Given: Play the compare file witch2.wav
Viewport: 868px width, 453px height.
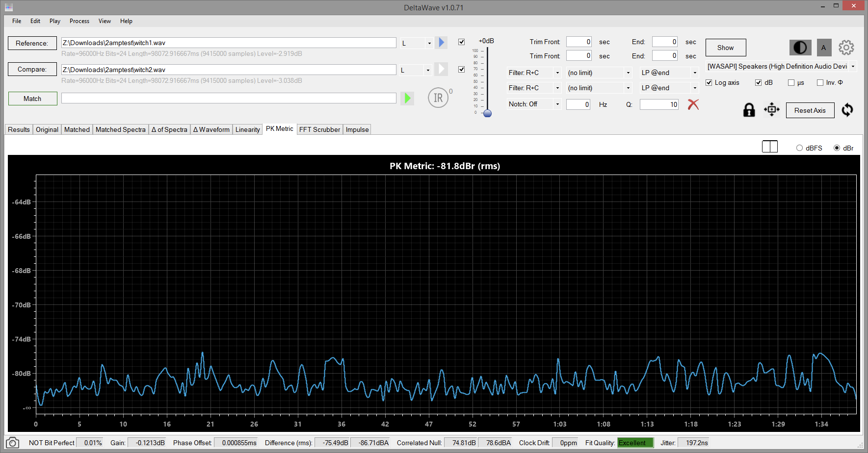Looking at the screenshot, I should [441, 69].
